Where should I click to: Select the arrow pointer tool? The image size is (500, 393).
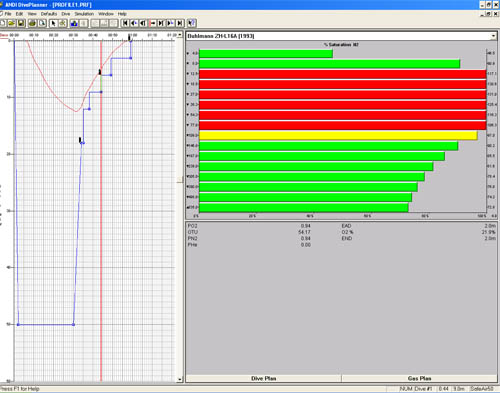click(x=53, y=23)
